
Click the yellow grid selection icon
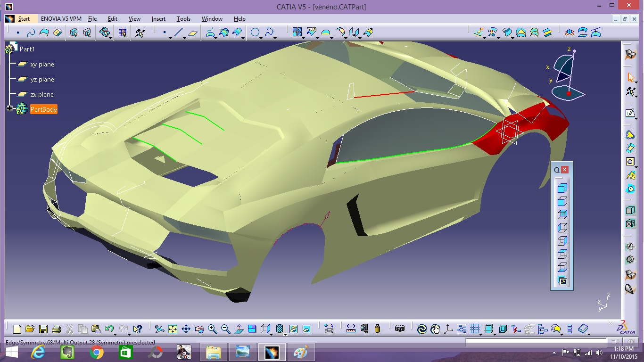pyautogui.click(x=123, y=33)
